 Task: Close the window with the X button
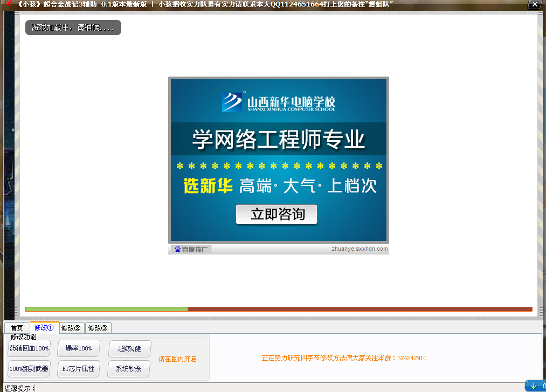pyautogui.click(x=535, y=4)
